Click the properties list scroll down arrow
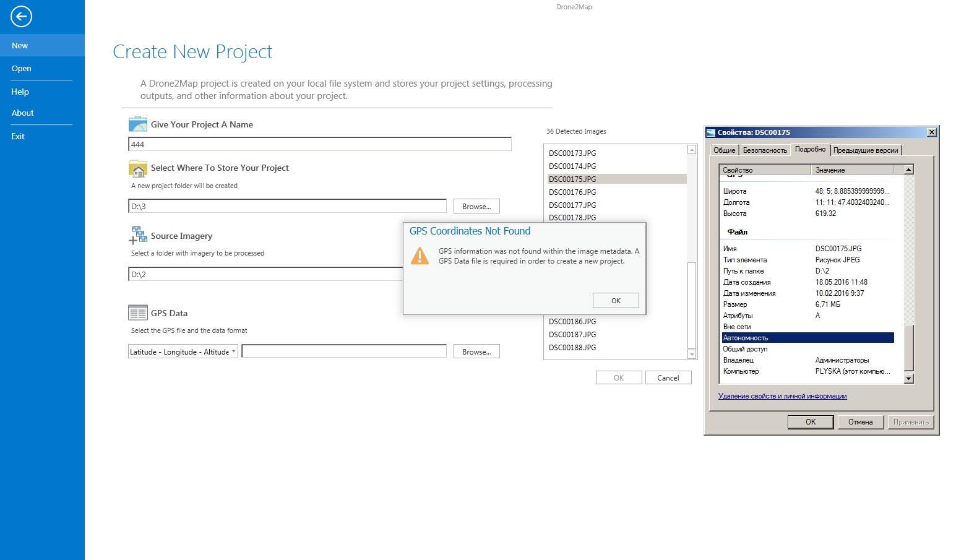Image resolution: width=956 pixels, height=560 pixels. (x=909, y=379)
